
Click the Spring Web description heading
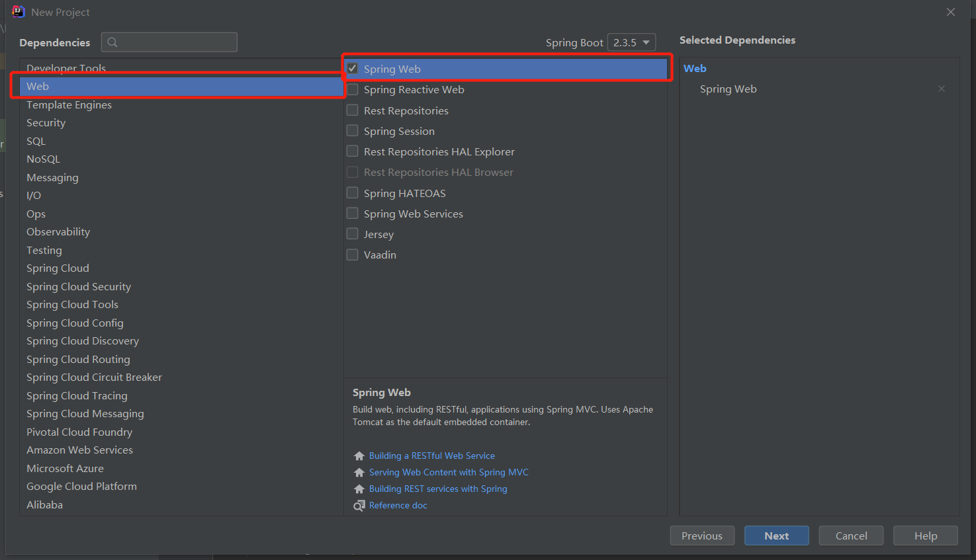(382, 392)
